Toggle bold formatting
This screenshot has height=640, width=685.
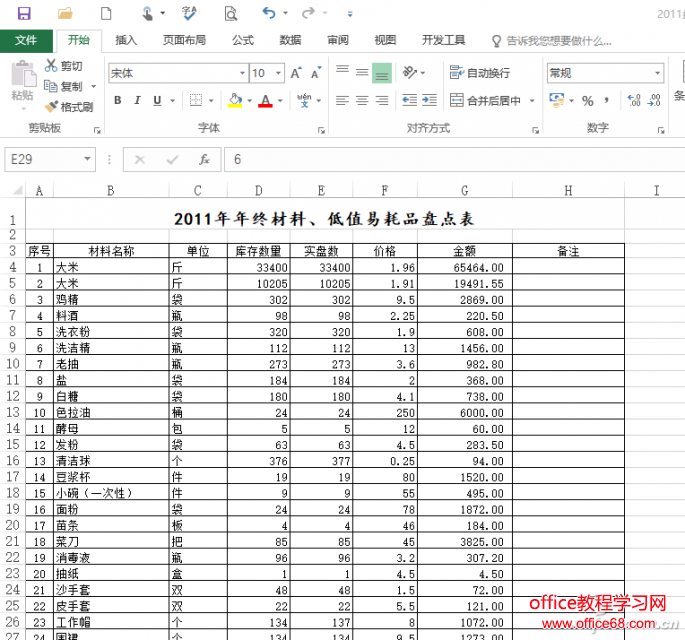click(x=118, y=100)
